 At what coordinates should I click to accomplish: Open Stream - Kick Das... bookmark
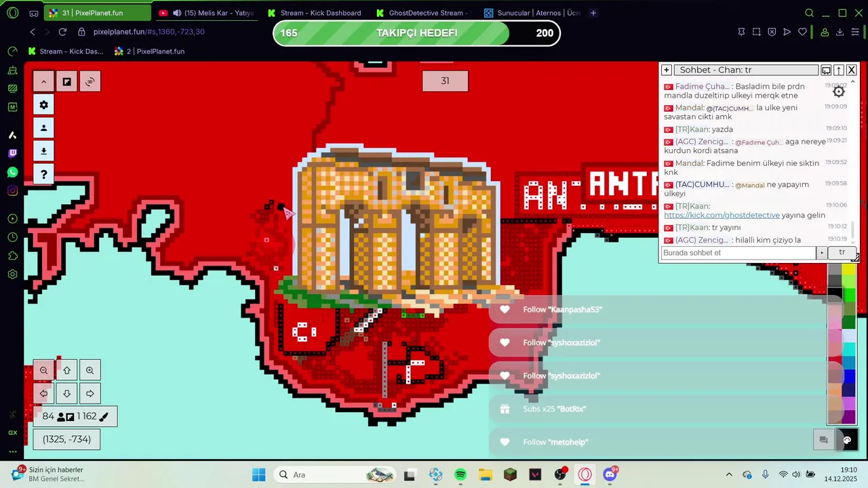(x=66, y=52)
